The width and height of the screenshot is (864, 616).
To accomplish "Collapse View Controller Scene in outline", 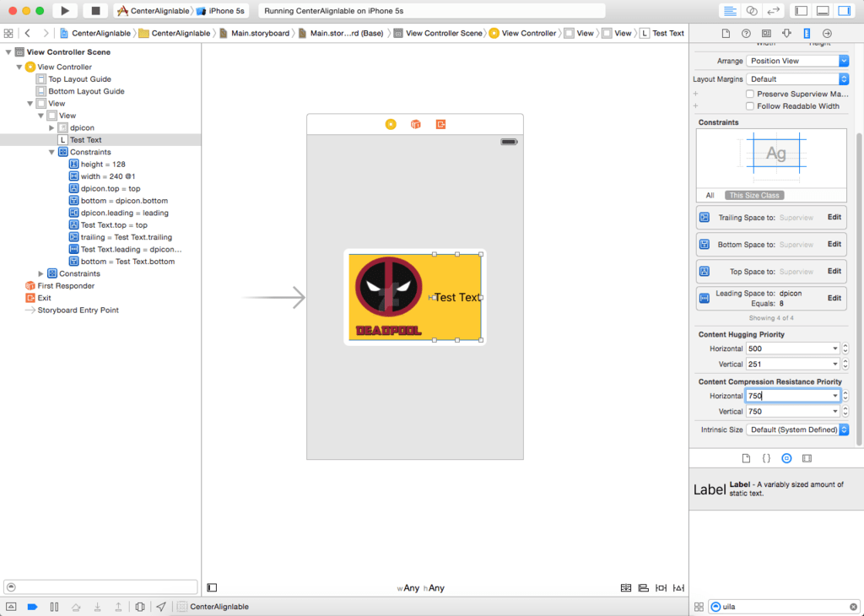I will (x=8, y=52).
